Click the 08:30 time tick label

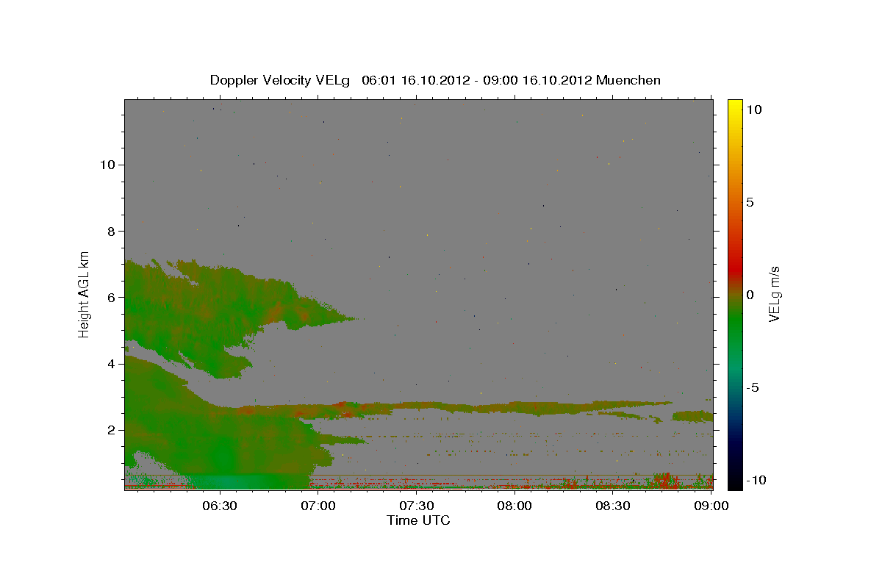click(613, 506)
